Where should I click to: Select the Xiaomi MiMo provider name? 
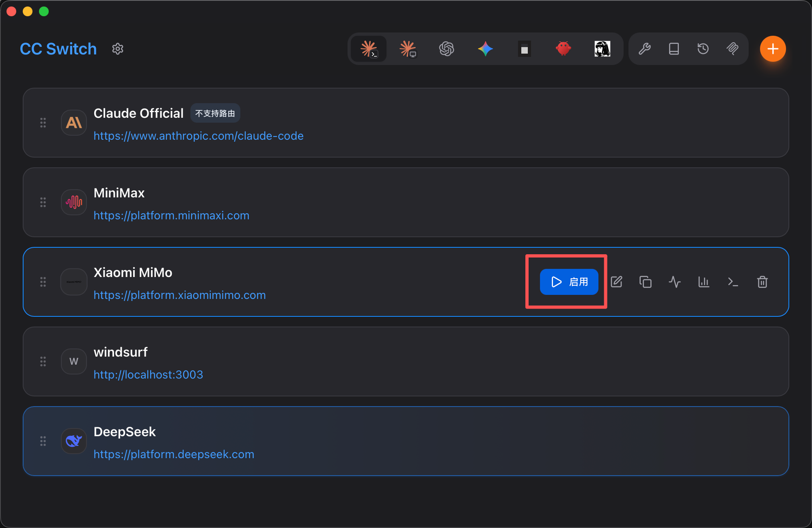[x=133, y=273]
